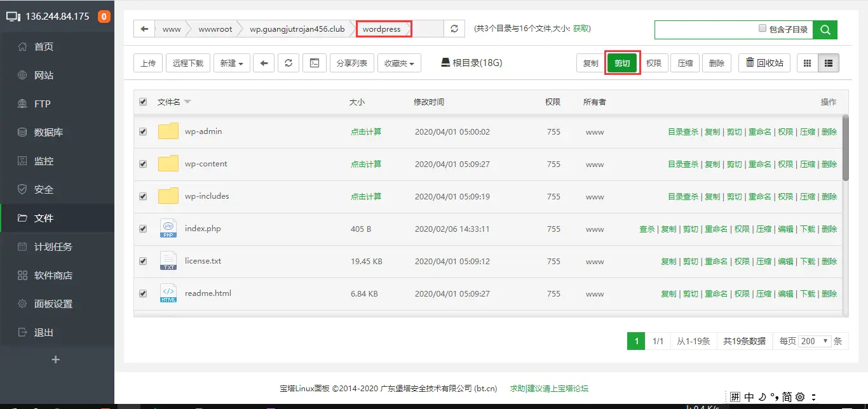Click the wordpress path segment

click(382, 29)
